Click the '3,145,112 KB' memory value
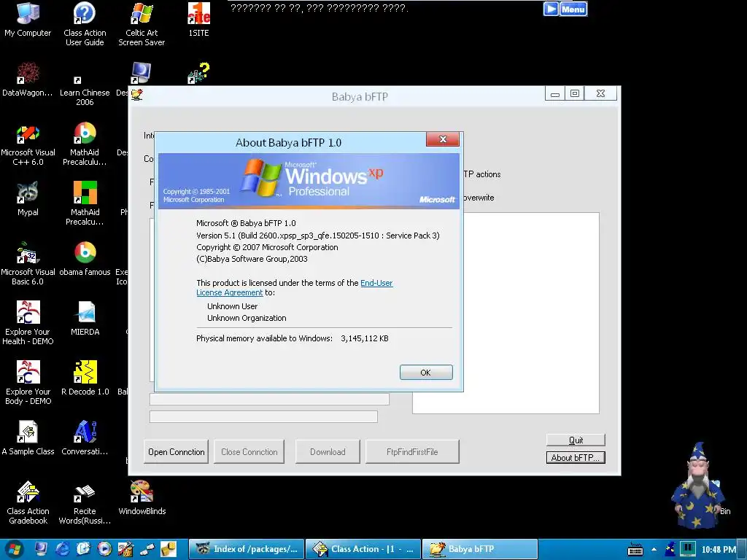The width and height of the screenshot is (747, 560). point(365,338)
